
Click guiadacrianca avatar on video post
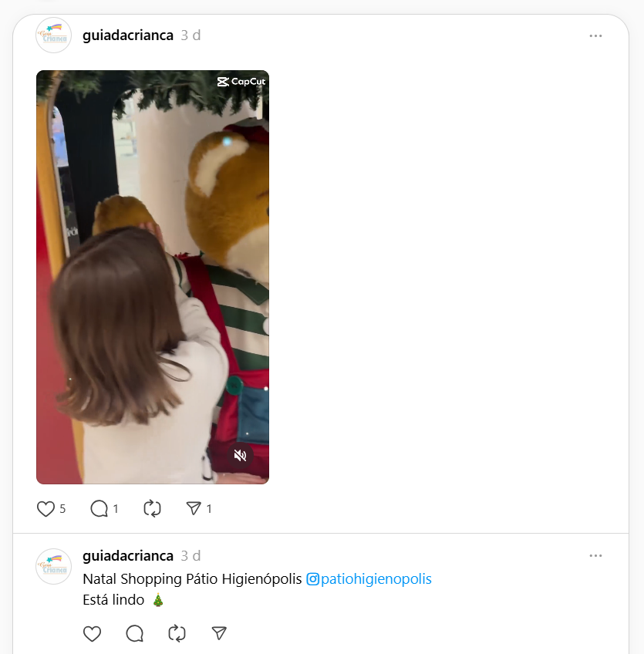point(54,35)
